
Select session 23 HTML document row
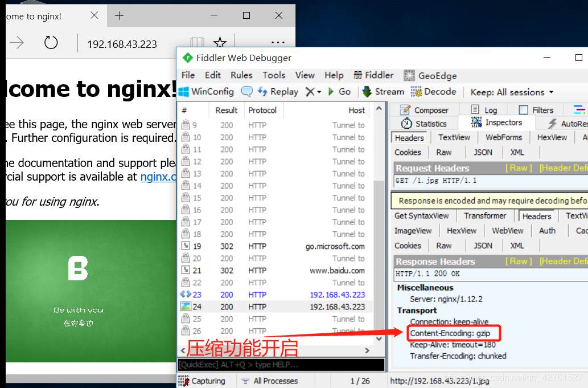coord(276,295)
